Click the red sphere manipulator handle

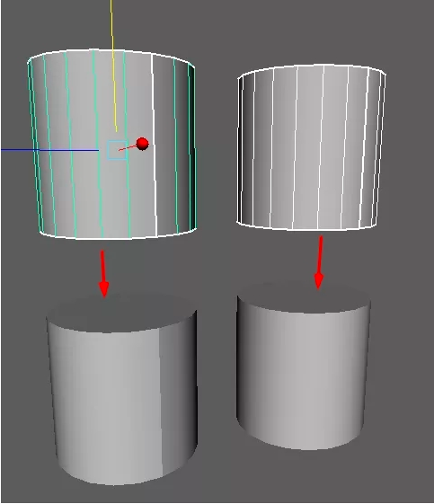(142, 144)
